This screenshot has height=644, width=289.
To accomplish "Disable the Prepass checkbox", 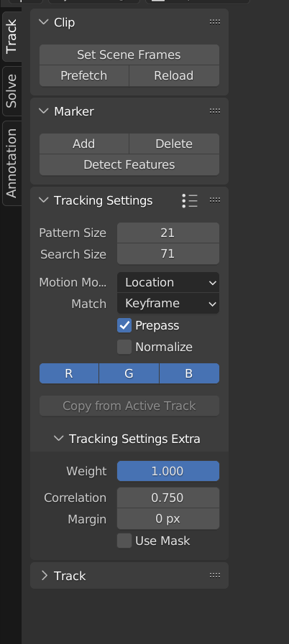I will (x=124, y=325).
